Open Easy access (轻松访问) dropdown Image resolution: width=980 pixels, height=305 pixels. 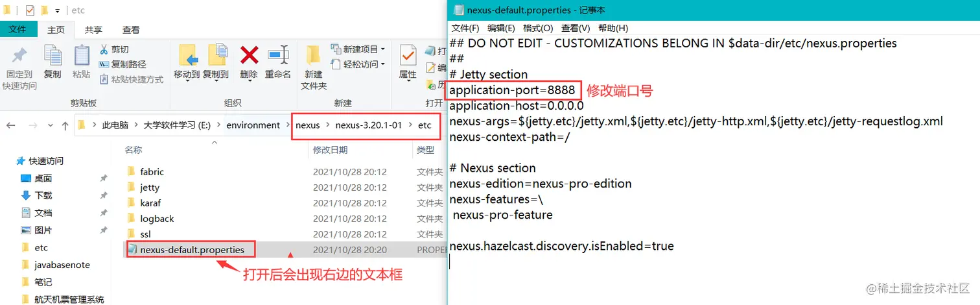click(x=358, y=64)
